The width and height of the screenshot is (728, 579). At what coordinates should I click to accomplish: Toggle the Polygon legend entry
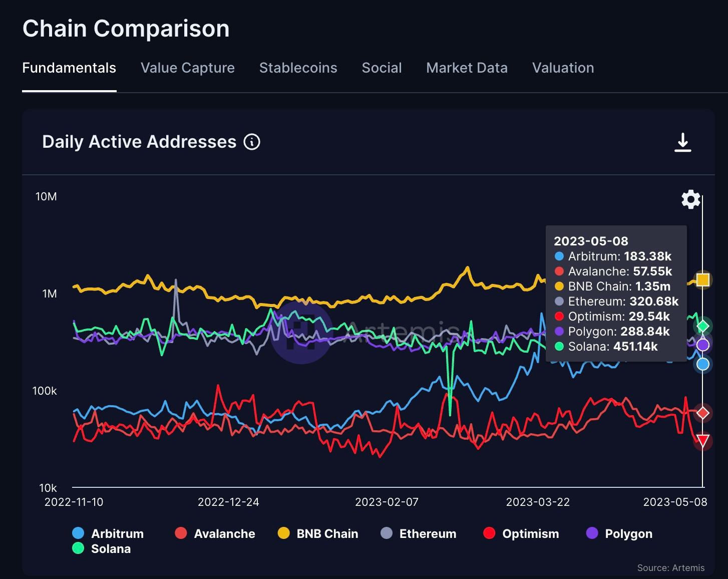point(620,533)
